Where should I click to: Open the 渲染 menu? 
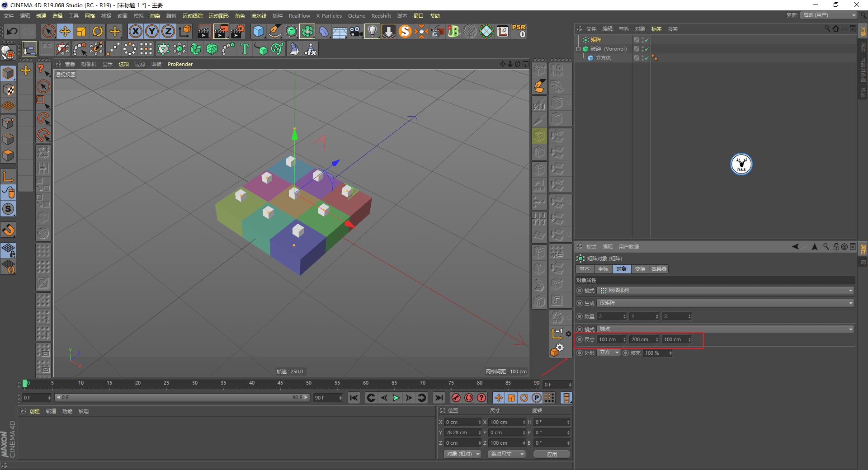click(155, 15)
